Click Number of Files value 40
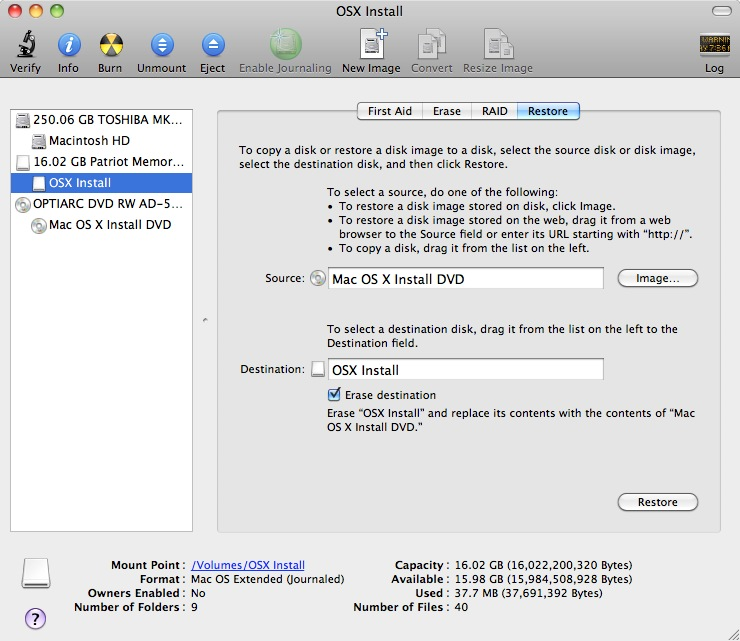 (461, 607)
